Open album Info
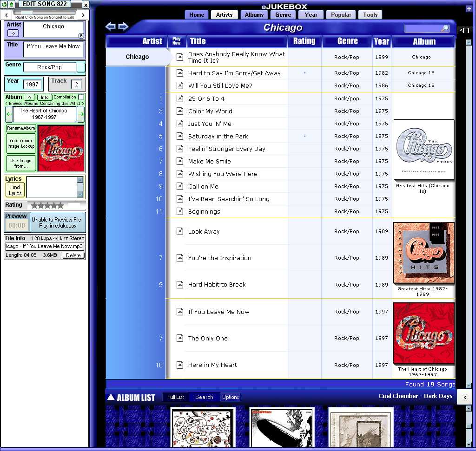The image size is (476, 451). pyautogui.click(x=45, y=98)
